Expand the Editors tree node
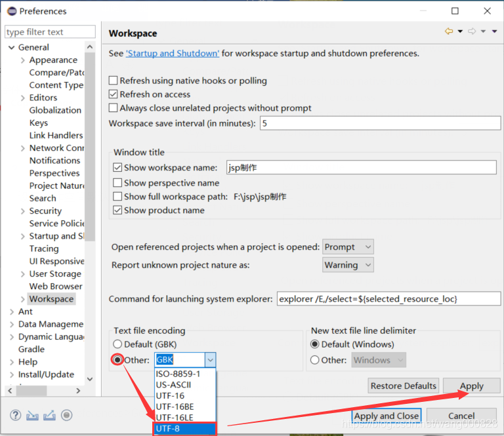The width and height of the screenshot is (504, 436). pos(22,98)
